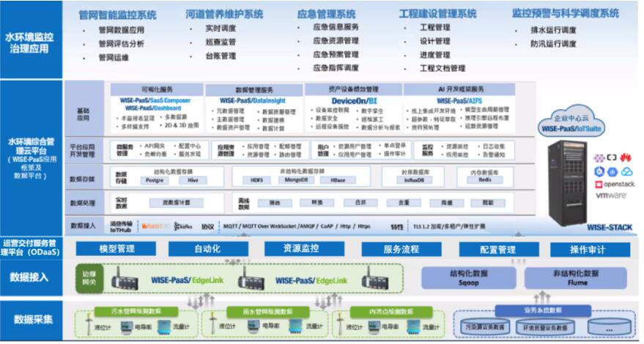This screenshot has width=644, height=344.
Task: Select the 水环境综合管理云平台 side label
Action: (x=31, y=158)
